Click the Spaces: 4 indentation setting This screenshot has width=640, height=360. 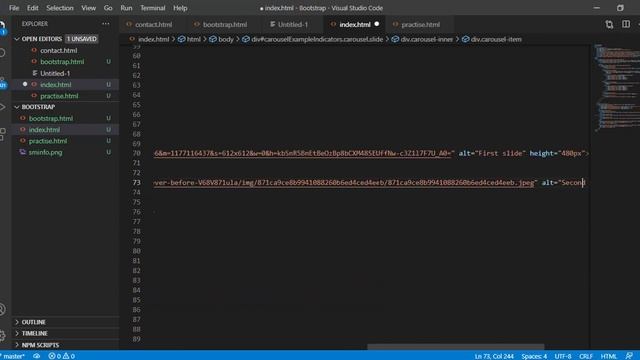pyautogui.click(x=534, y=356)
